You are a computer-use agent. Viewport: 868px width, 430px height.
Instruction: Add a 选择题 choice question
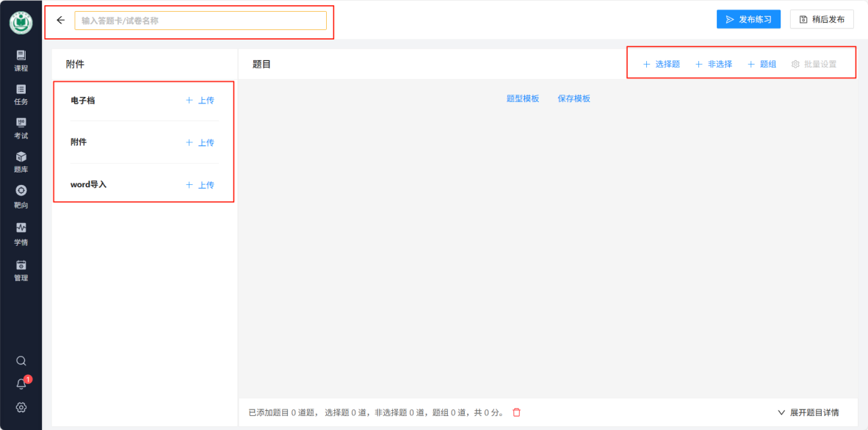tap(661, 64)
